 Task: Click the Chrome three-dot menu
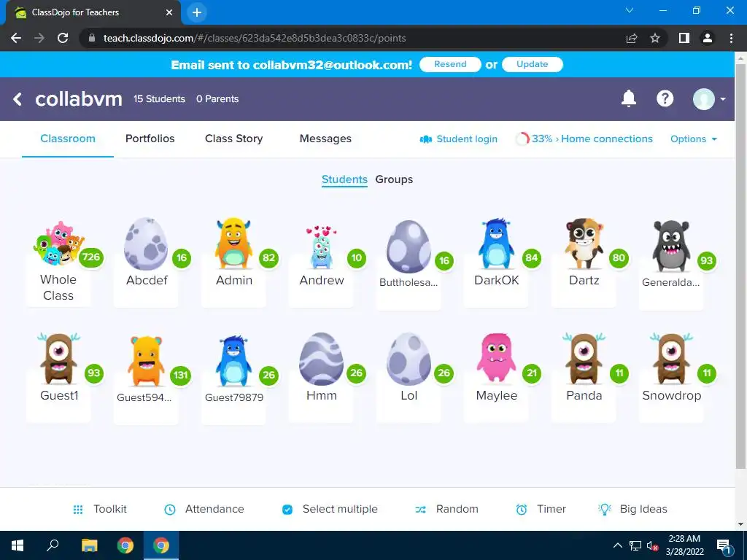click(731, 38)
